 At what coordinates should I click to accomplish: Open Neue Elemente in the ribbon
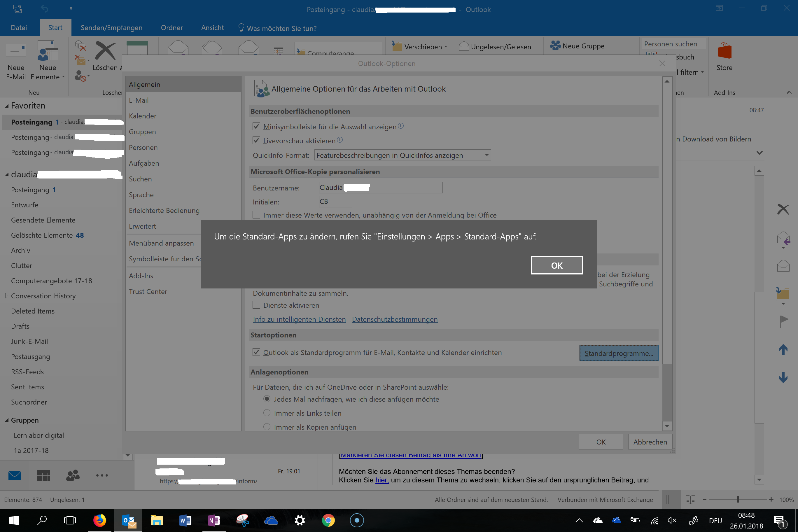click(x=48, y=61)
